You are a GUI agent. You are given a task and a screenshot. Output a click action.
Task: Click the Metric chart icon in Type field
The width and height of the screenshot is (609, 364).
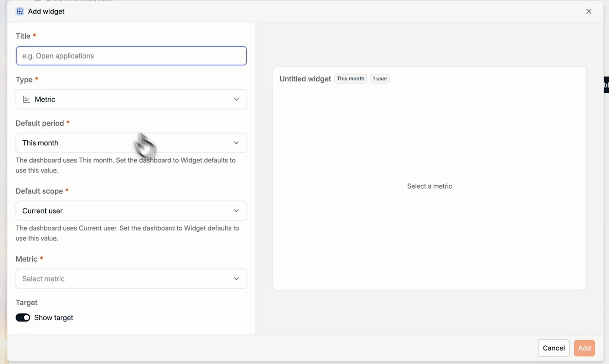point(26,99)
